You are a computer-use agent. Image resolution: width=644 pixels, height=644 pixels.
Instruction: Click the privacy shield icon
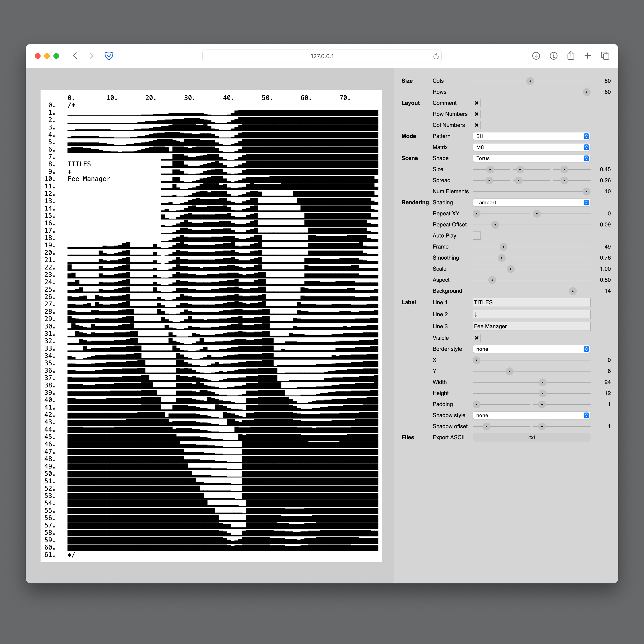109,56
